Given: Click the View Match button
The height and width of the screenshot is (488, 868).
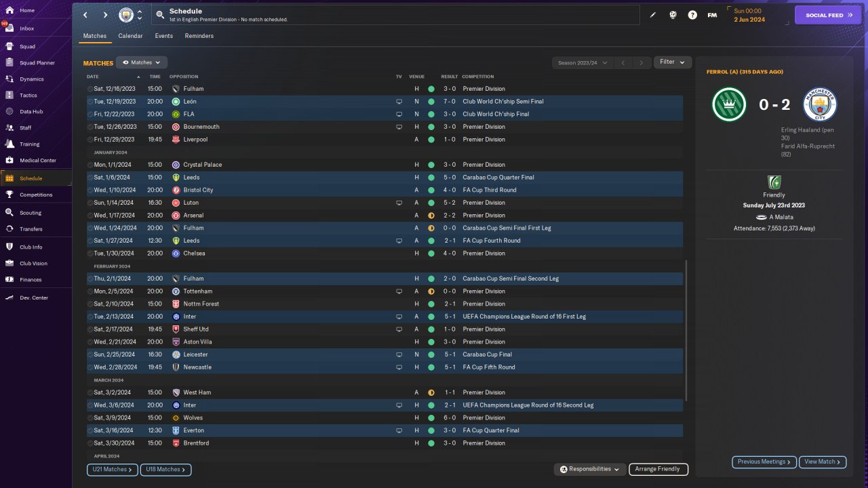Looking at the screenshot, I should click(823, 462).
